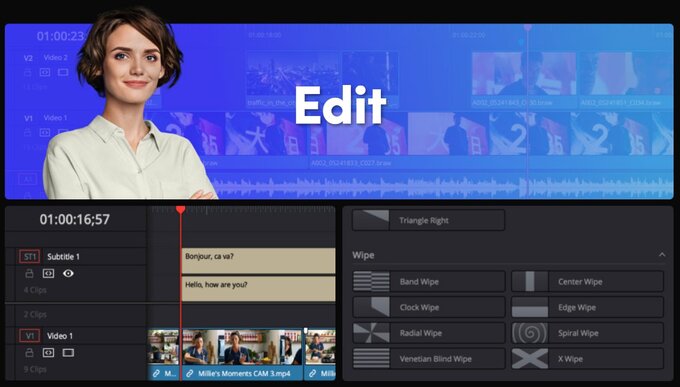Select the Triangle Right transition icon
Image resolution: width=680 pixels, height=387 pixels.
pyautogui.click(x=371, y=220)
